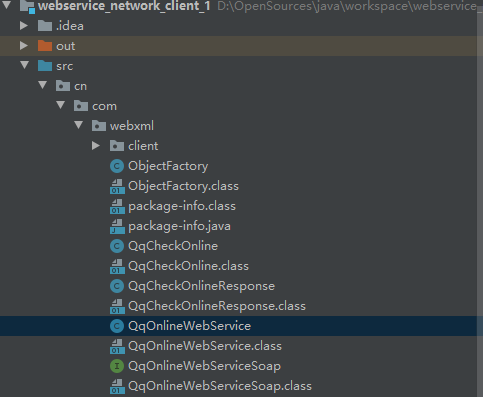The width and height of the screenshot is (483, 397).
Task: Click the QqCheckOnlineResponse class icon
Action: 117,286
